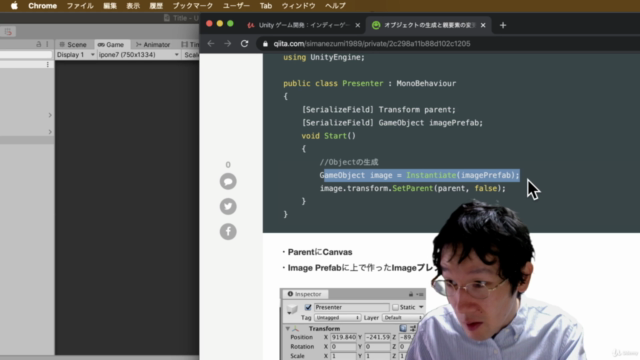Open the ウィンドウ menu
640x360 pixels.
[299, 6]
